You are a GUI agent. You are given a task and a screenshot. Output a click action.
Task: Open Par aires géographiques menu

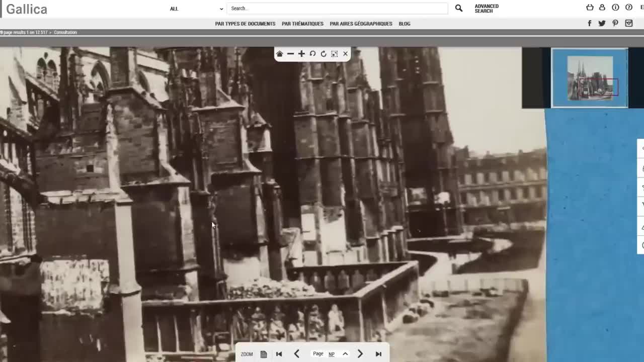pos(361,24)
